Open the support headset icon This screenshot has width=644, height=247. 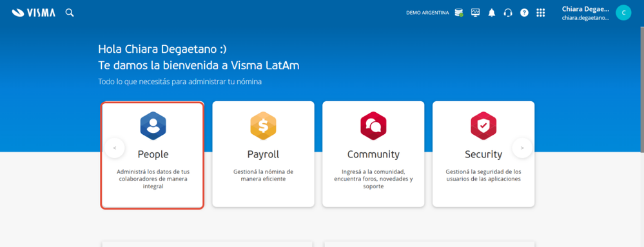point(508,13)
